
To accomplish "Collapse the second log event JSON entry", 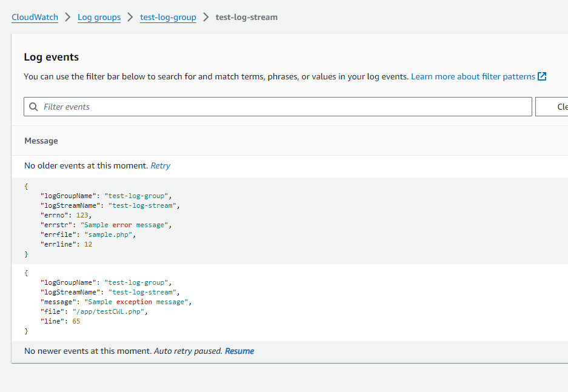I will tap(27, 273).
